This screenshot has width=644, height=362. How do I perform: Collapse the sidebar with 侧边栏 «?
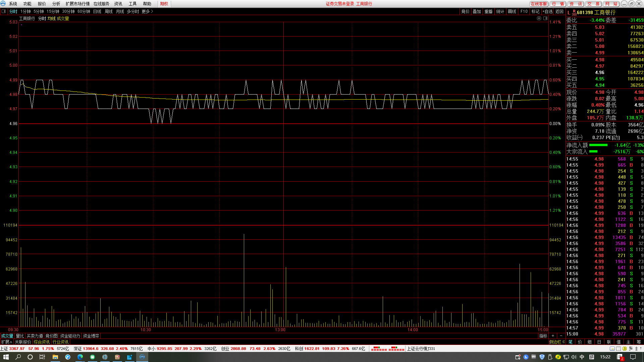(557, 342)
